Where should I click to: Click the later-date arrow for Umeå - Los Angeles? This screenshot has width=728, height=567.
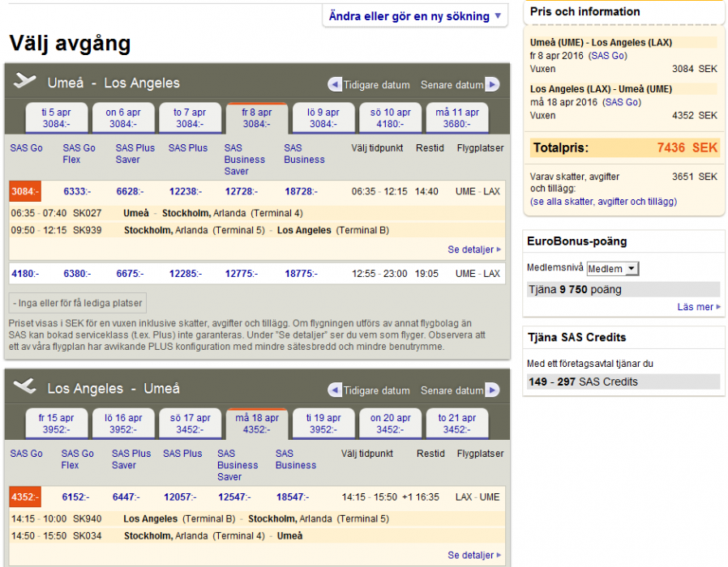pyautogui.click(x=492, y=85)
